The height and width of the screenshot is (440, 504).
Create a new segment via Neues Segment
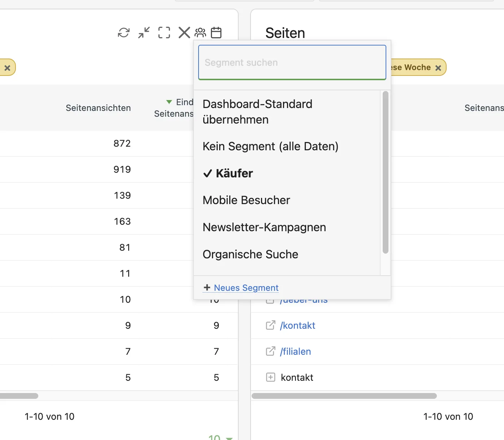(246, 288)
